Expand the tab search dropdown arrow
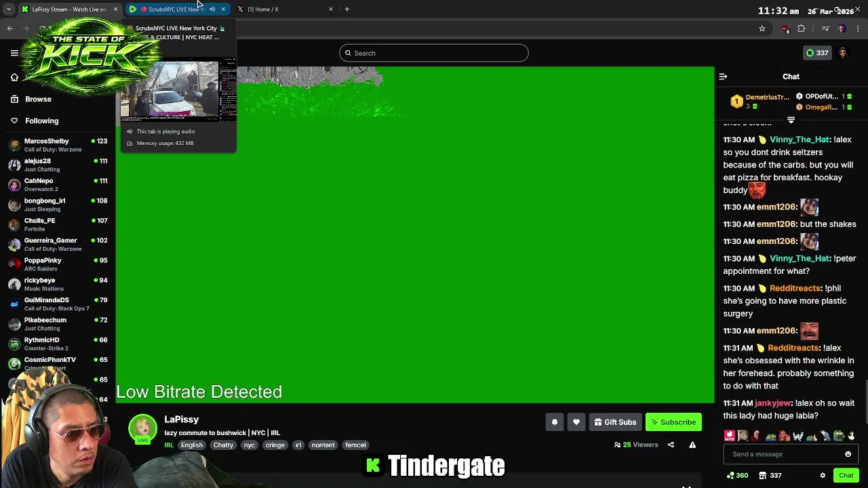This screenshot has width=868, height=488. tap(9, 9)
